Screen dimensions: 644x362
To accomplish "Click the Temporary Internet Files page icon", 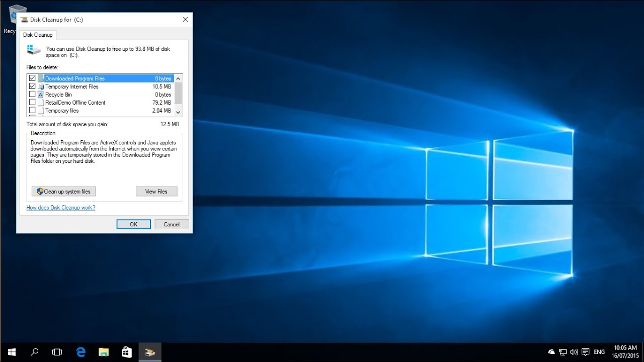I will [x=41, y=86].
